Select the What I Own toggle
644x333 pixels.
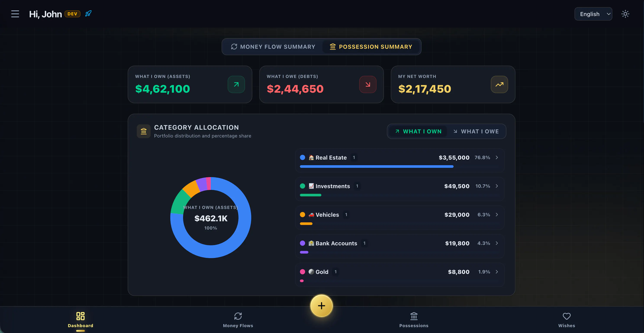tap(418, 131)
